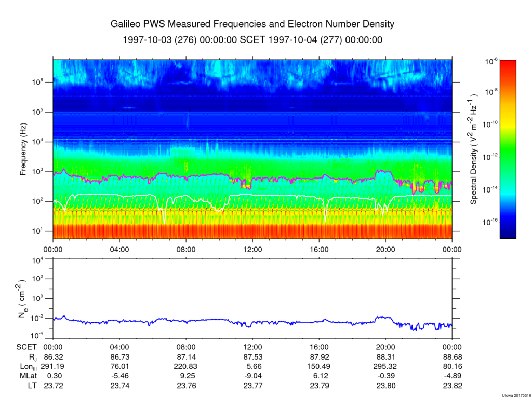Screen dimensions: 532x398
Task: Click the RJ value 87.53
Action: pyautogui.click(x=253, y=357)
